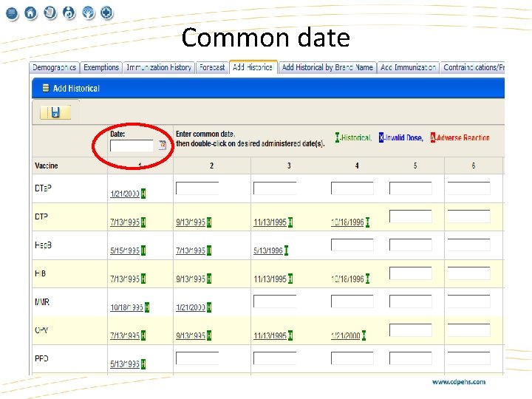
Task: Click PPD dose 4 date field
Action: pos(352,358)
